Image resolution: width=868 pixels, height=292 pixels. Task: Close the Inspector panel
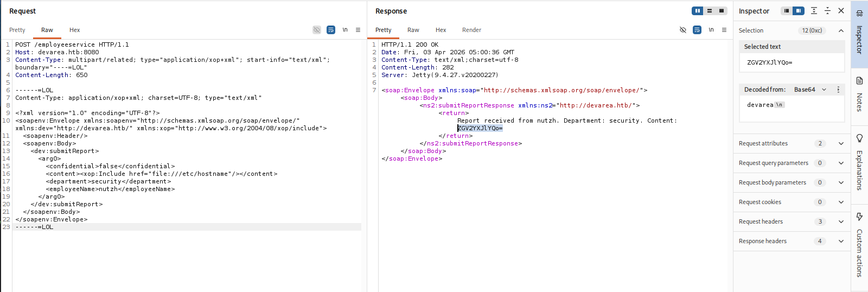841,11
